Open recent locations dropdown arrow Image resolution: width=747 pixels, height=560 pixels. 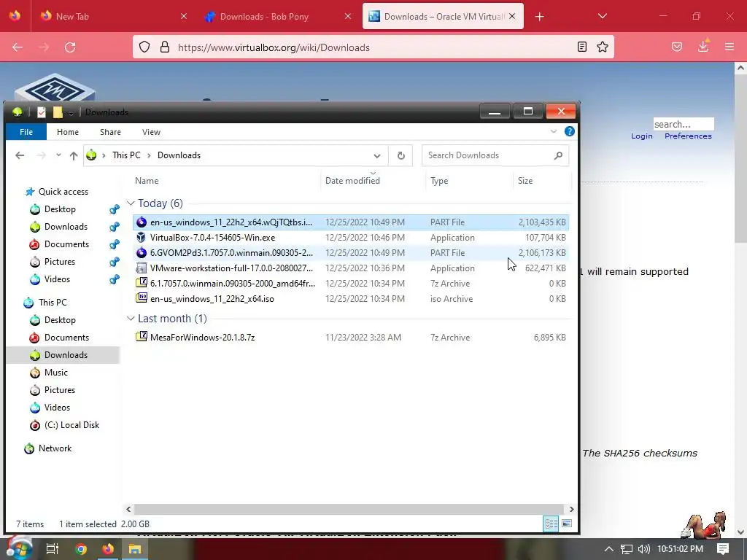click(x=58, y=155)
